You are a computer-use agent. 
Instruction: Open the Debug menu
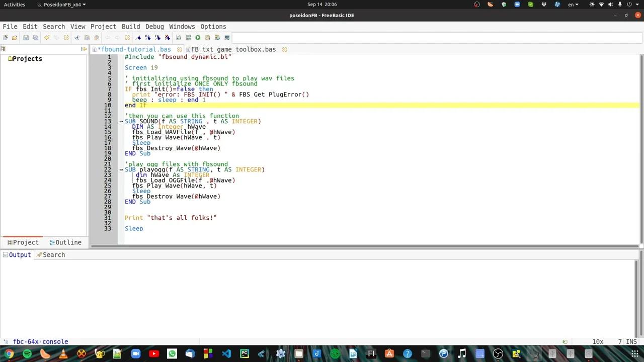click(x=154, y=27)
